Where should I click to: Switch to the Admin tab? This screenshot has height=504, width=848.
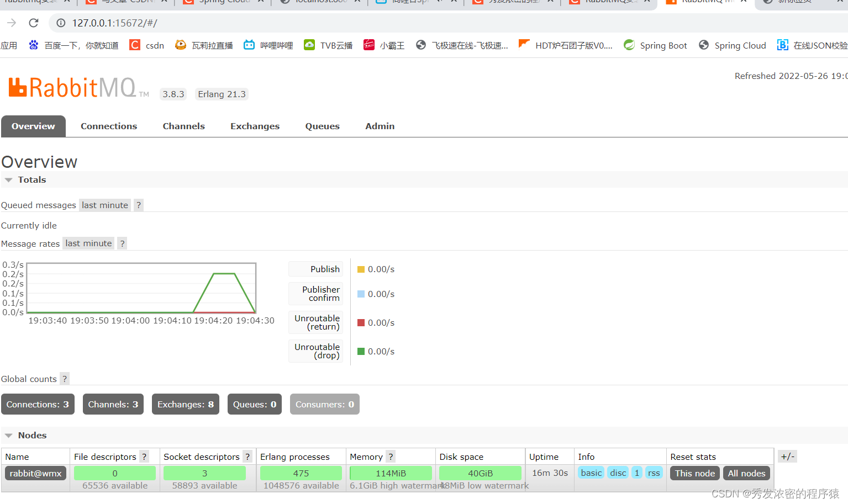coord(380,126)
